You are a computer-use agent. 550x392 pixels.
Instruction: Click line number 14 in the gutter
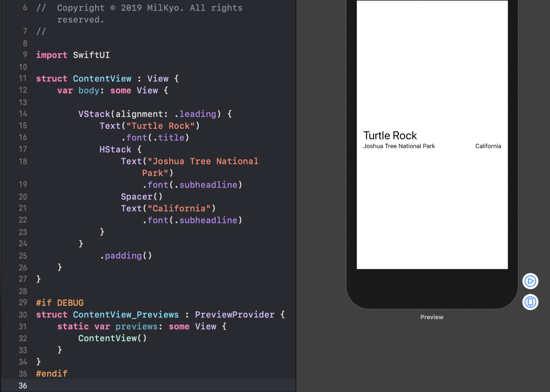click(x=23, y=114)
